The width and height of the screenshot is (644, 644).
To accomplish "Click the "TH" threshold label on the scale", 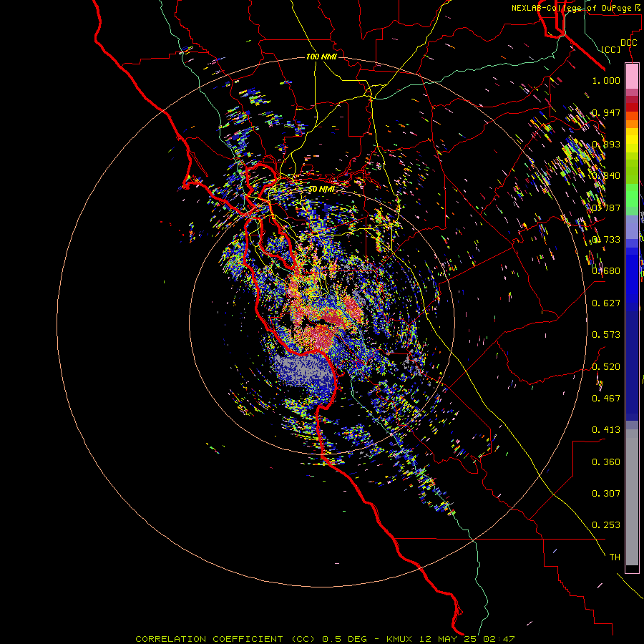I will [615, 557].
